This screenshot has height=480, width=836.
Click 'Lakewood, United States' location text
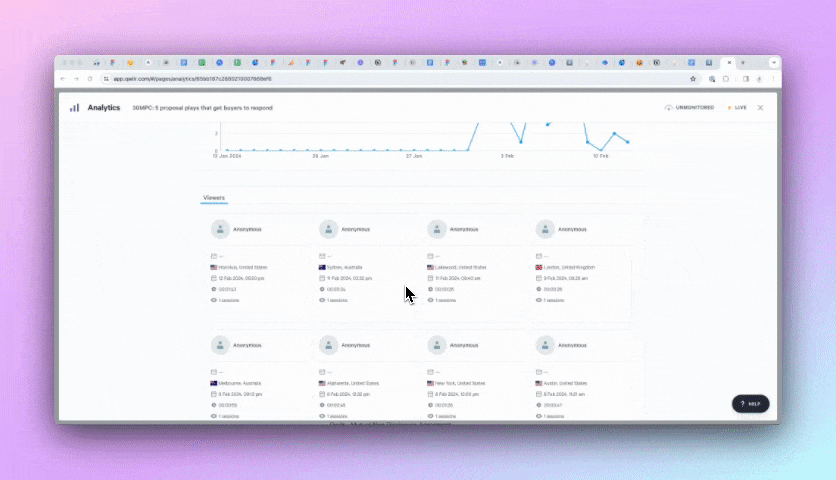coord(461,267)
